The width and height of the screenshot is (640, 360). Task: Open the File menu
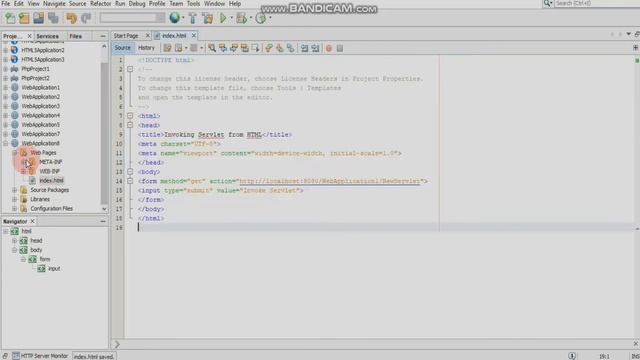pyautogui.click(x=6, y=4)
